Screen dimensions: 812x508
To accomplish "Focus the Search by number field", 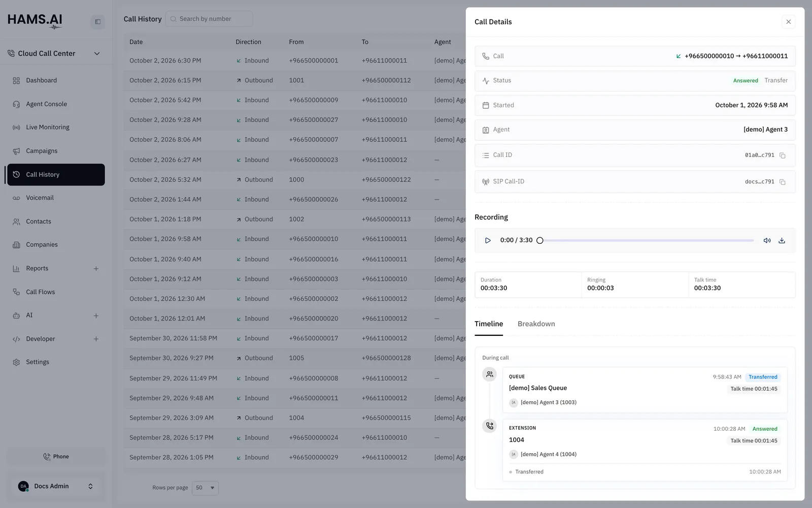I will [x=209, y=19].
